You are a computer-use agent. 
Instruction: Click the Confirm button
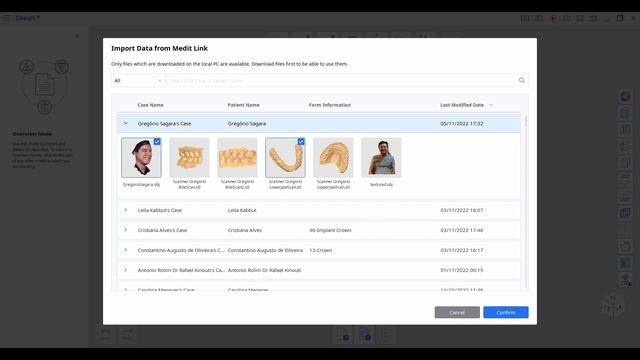point(506,312)
